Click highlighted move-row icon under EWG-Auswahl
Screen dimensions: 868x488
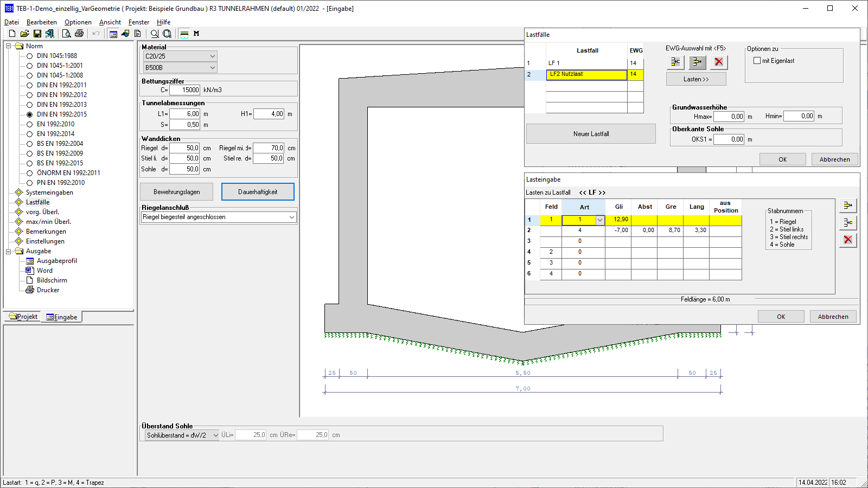(x=697, y=62)
